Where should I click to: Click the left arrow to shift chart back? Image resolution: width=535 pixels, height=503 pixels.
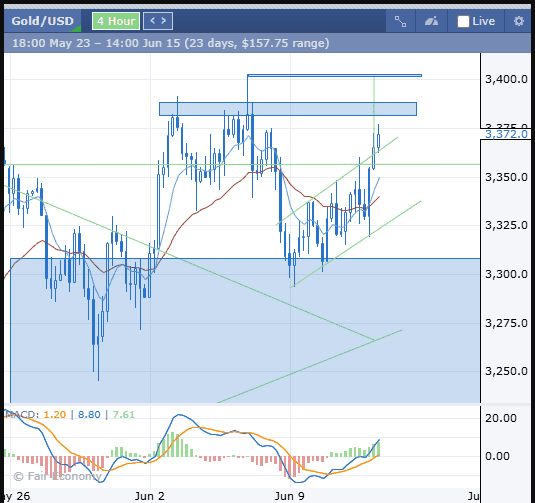[x=153, y=21]
